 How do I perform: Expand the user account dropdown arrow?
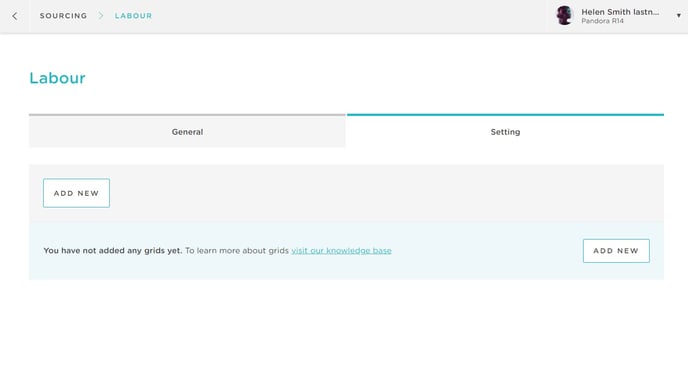click(x=678, y=16)
